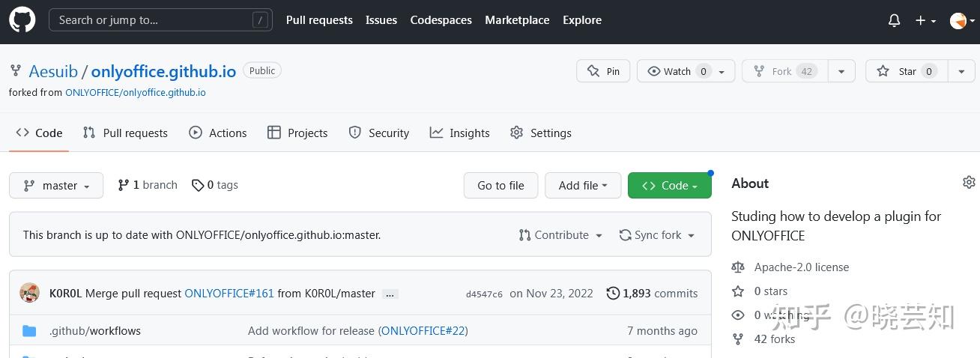Open the master branch dropdown
Screen dimensions: 980x358
[x=56, y=186]
